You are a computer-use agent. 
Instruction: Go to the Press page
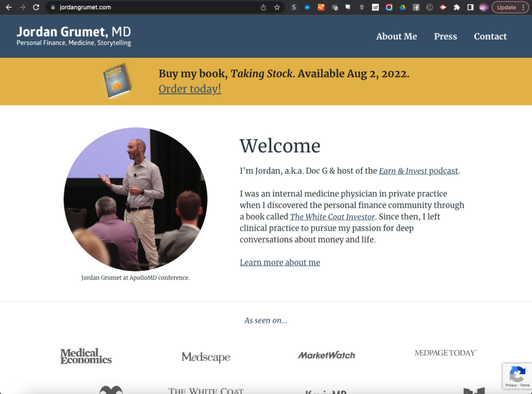pos(445,36)
